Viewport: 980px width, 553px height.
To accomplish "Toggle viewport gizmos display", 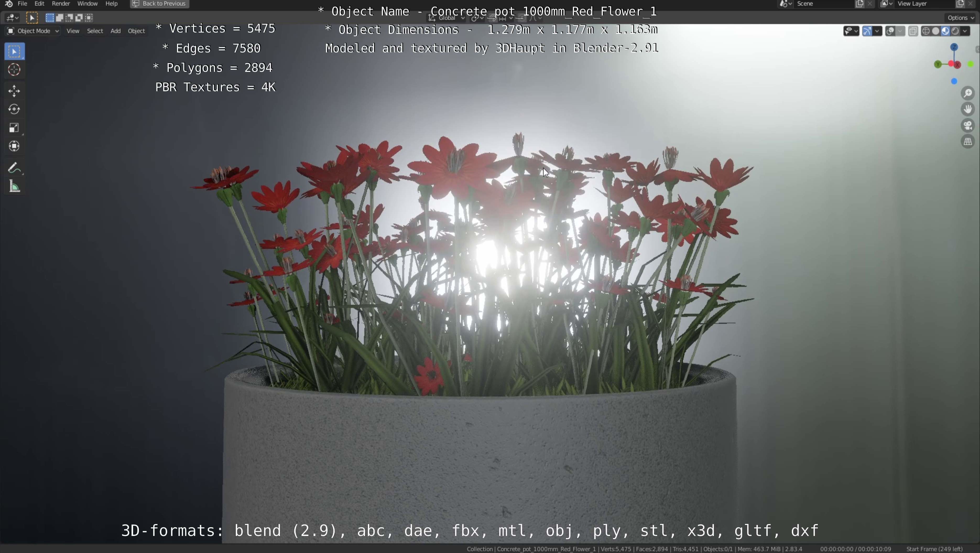I will (867, 31).
